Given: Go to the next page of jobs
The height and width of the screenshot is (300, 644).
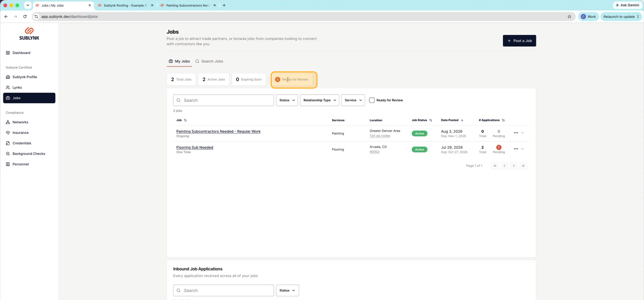Looking at the screenshot, I should pos(513,166).
